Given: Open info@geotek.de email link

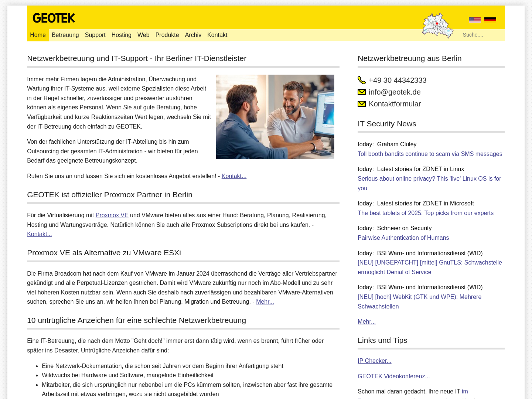Looking at the screenshot, I should (395, 92).
